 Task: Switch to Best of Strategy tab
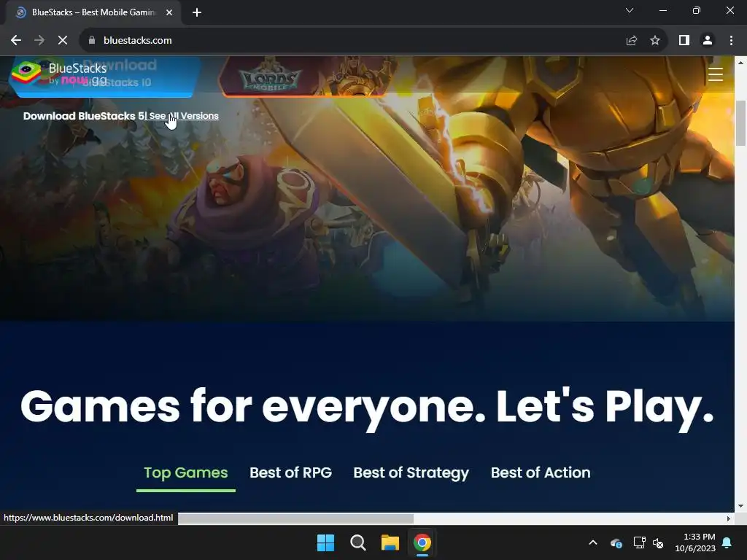(411, 472)
